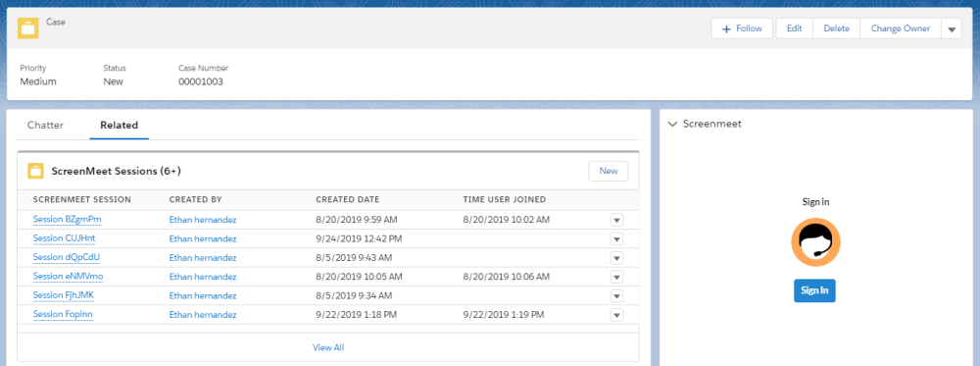Open row actions menu for Session CUJHnt
The height and width of the screenshot is (366, 980).
616,239
